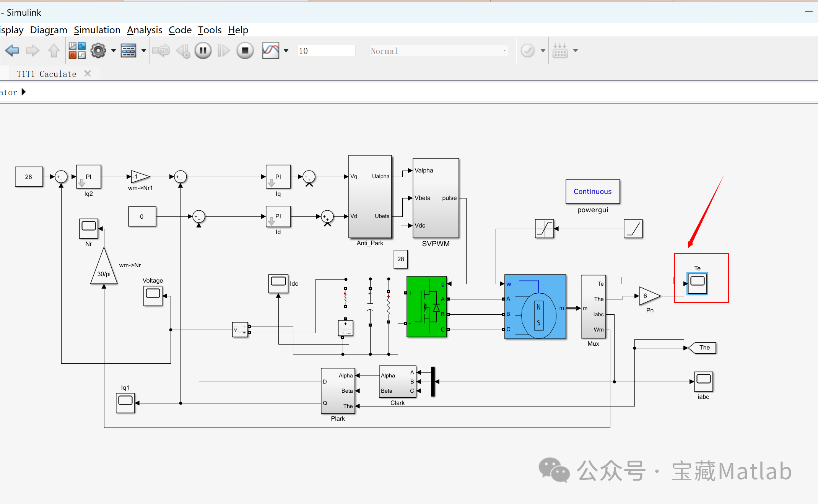This screenshot has height=504, width=818.
Task: Expand the Model Explorer dropdown arrow
Action: pos(144,50)
